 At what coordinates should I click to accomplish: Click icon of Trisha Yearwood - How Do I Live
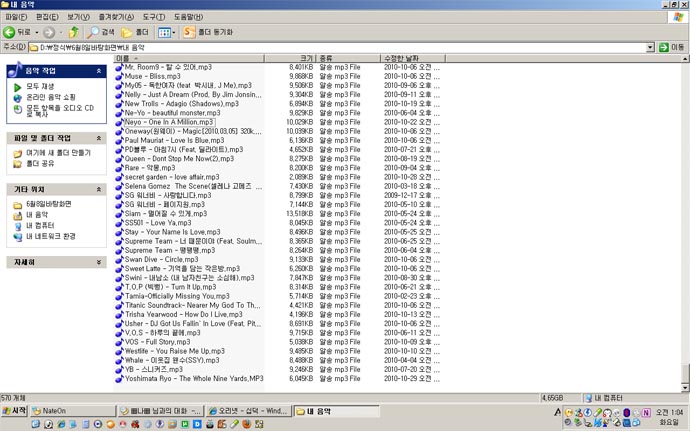click(x=119, y=315)
